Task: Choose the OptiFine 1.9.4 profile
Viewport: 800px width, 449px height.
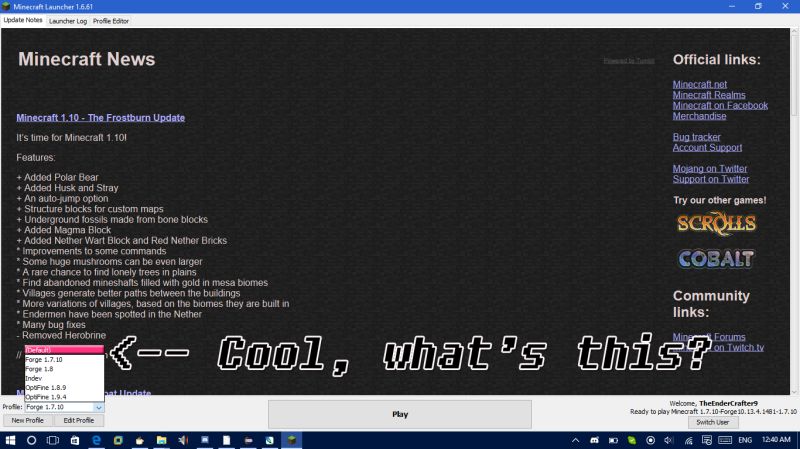Action: 64,397
